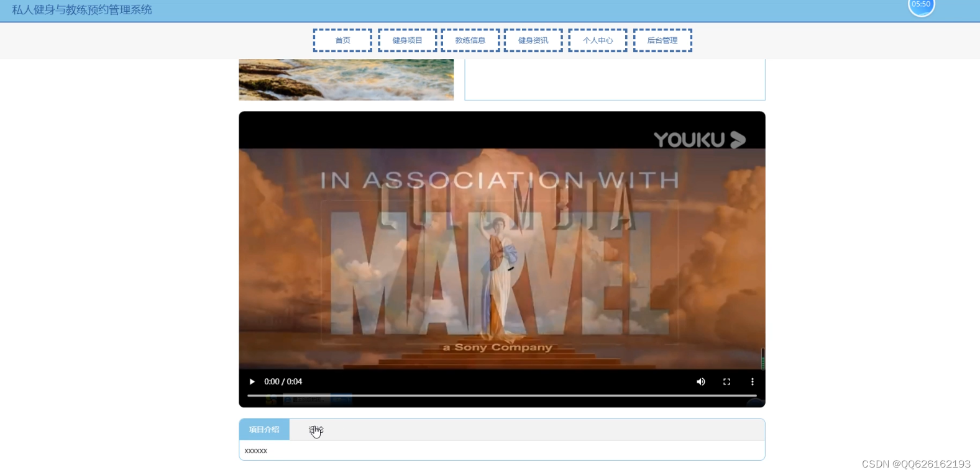Seek along the video progress bar
Screen dimensions: 980x475
pyautogui.click(x=501, y=396)
